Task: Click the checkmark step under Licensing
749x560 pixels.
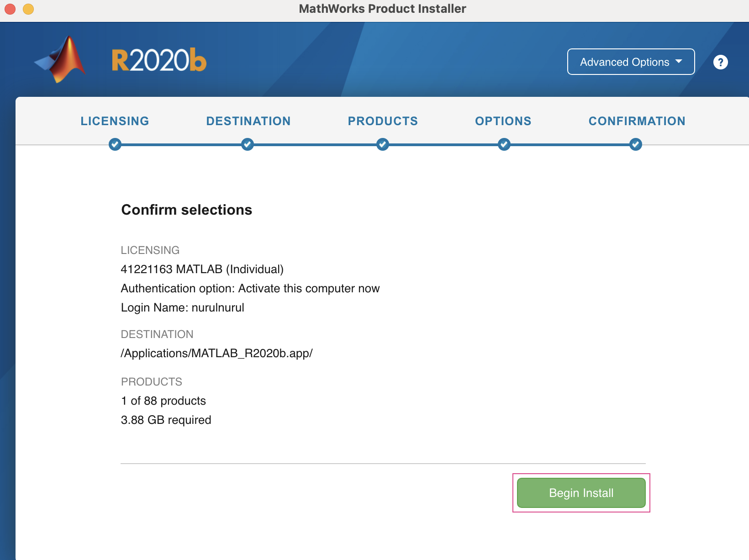Action: [x=115, y=144]
